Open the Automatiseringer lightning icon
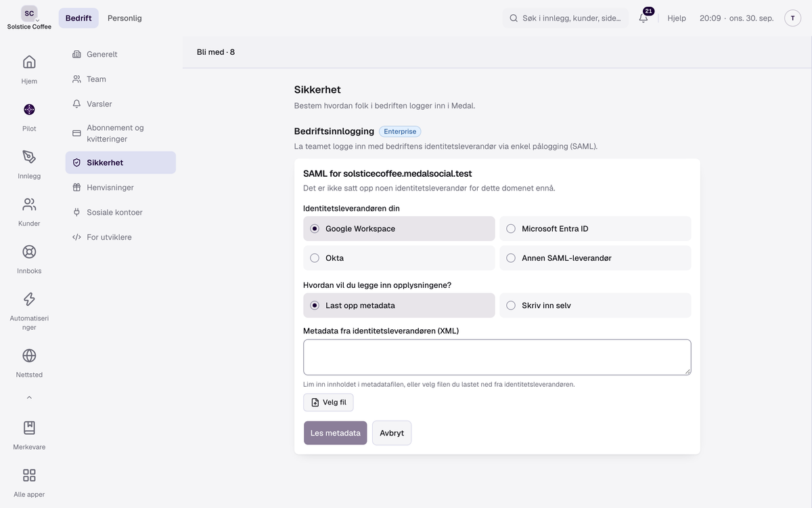The width and height of the screenshot is (812, 508). click(x=29, y=299)
